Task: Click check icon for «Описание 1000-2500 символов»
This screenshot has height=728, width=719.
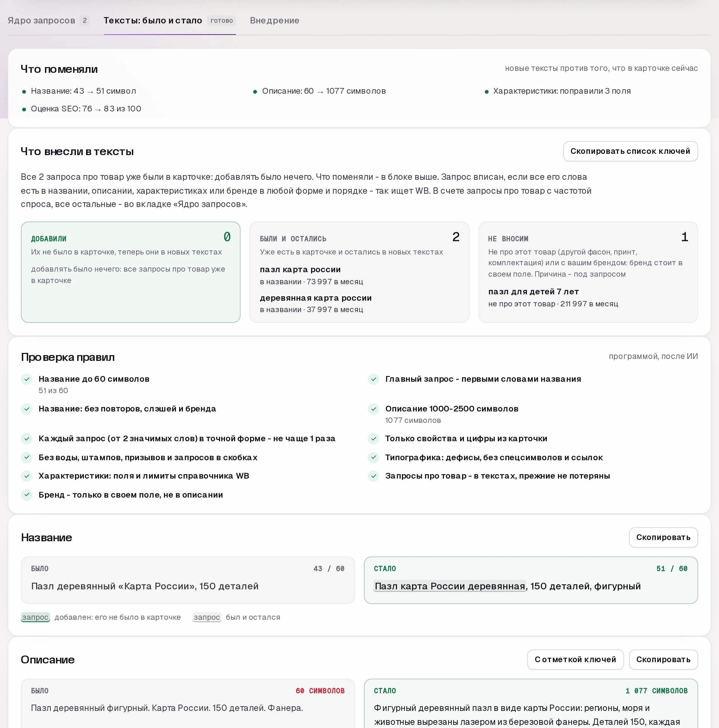Action: click(373, 409)
